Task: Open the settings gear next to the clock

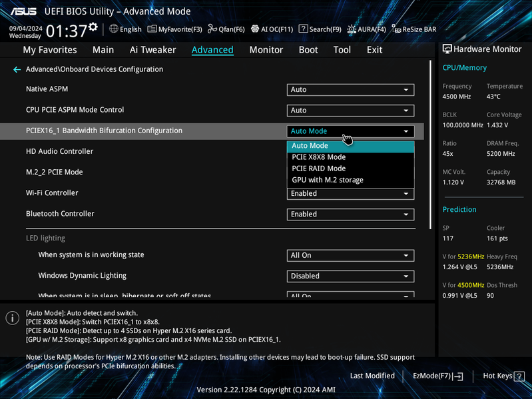Action: click(x=93, y=27)
